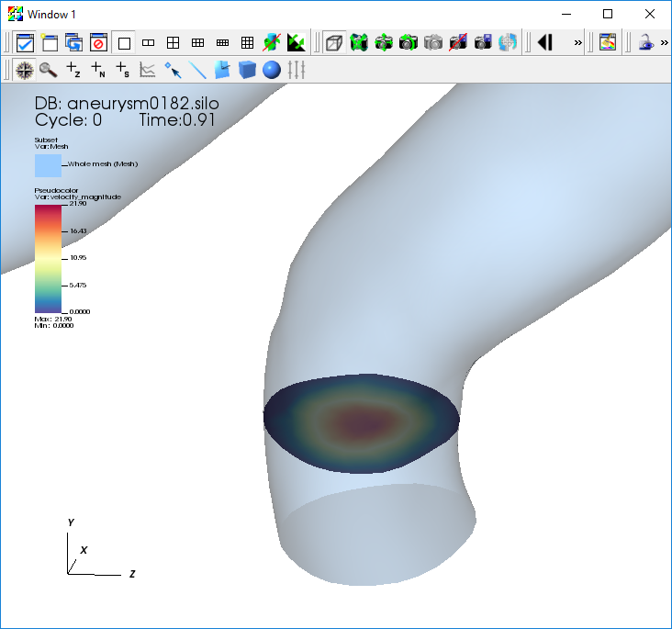Activate the plane tool icon
This screenshot has width=672, height=629.
pos(222,70)
